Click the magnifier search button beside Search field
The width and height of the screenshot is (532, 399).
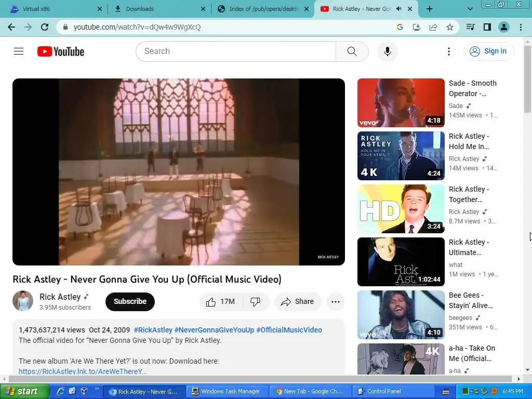352,51
